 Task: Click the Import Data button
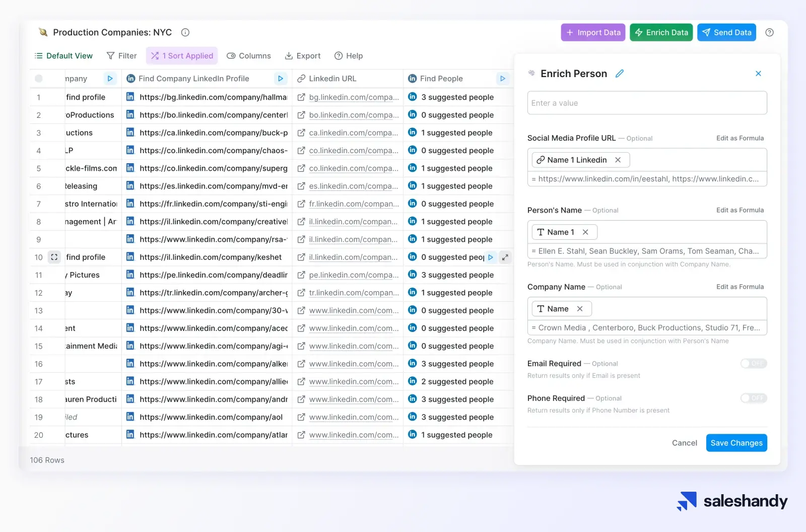pyautogui.click(x=592, y=32)
